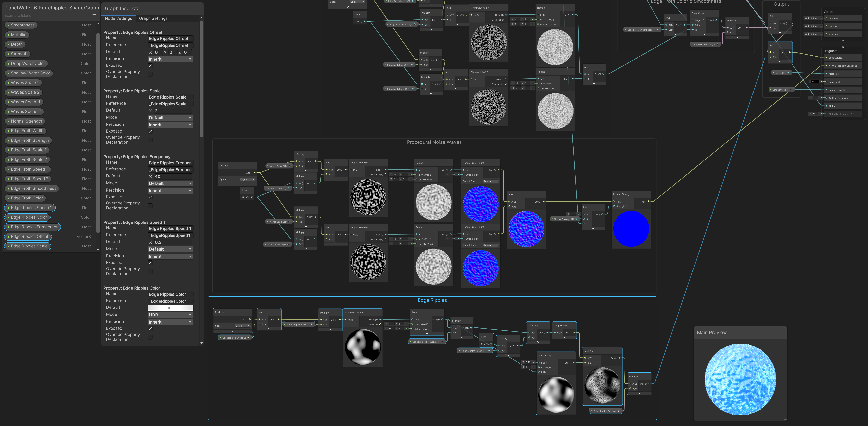Click Base Color(3) input port in Fragment
This screenshot has height=426, width=868.
coord(827,58)
